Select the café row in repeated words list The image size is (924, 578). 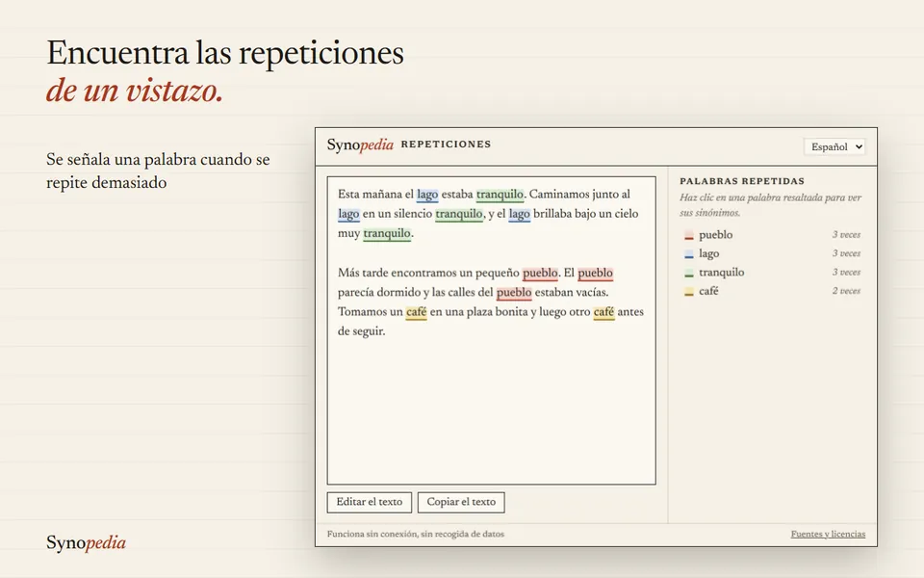click(x=772, y=291)
